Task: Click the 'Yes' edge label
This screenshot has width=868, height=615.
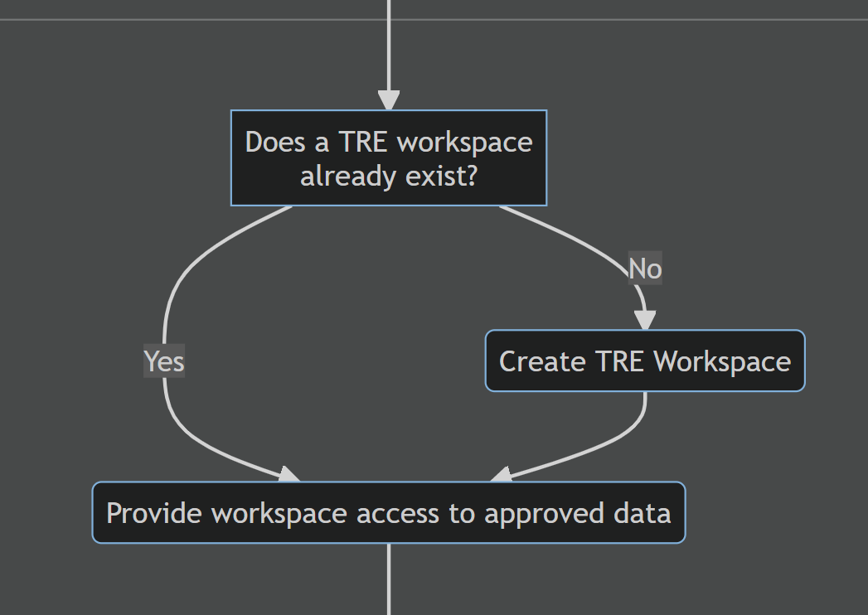Action: coord(163,361)
